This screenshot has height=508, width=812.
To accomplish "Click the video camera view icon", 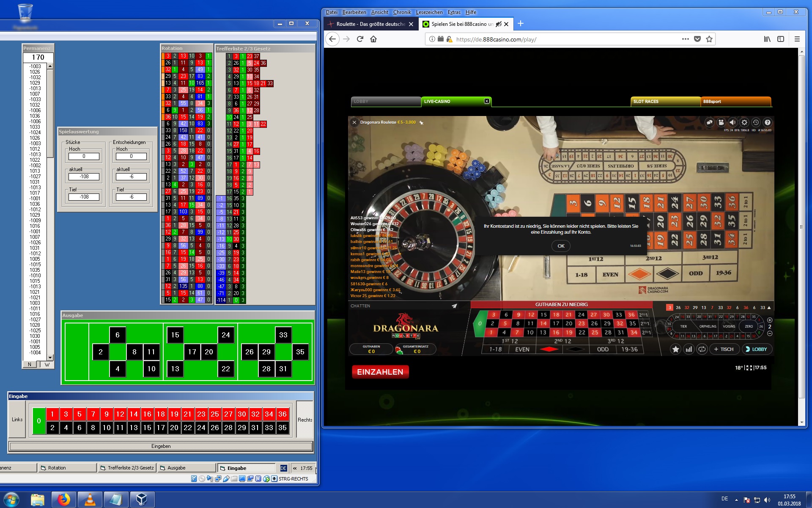I will coord(721,123).
